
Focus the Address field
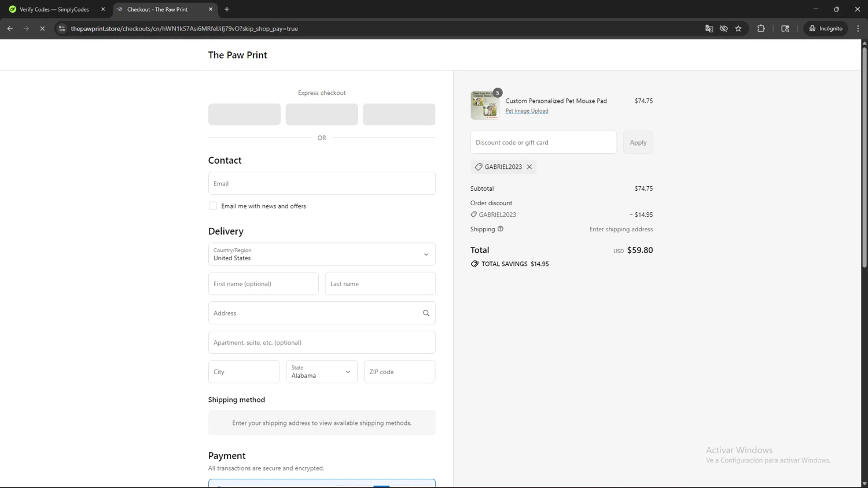point(322,313)
